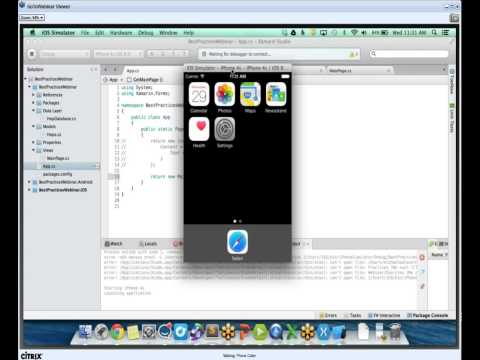Launch Safari from the simulator dock
480x360 pixels.
237,242
